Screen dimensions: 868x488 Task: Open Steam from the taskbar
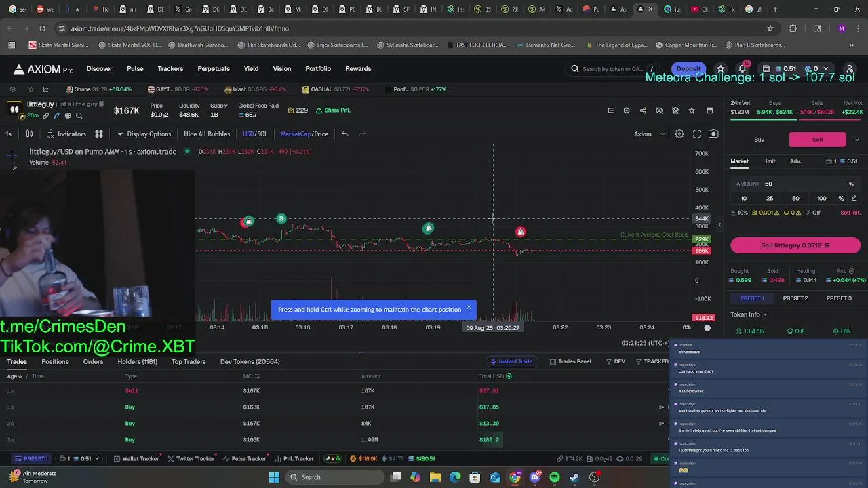pyautogui.click(x=574, y=477)
